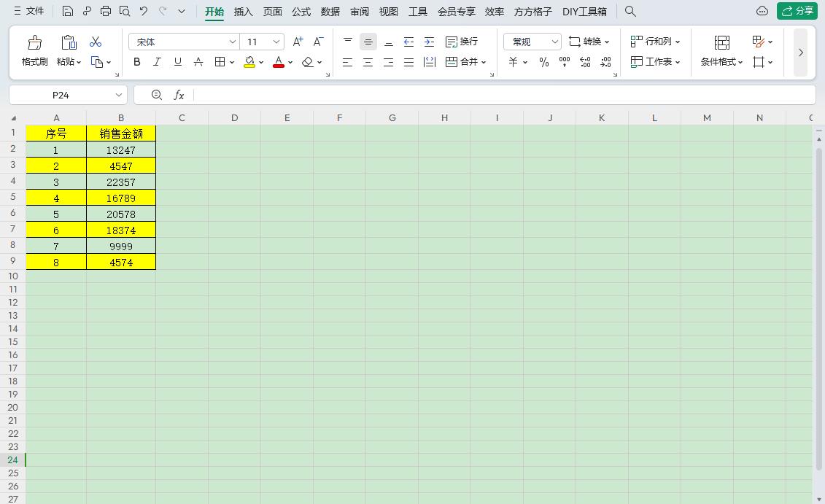The height and width of the screenshot is (504, 825).
Task: Apply thousands separator style
Action: (565, 62)
